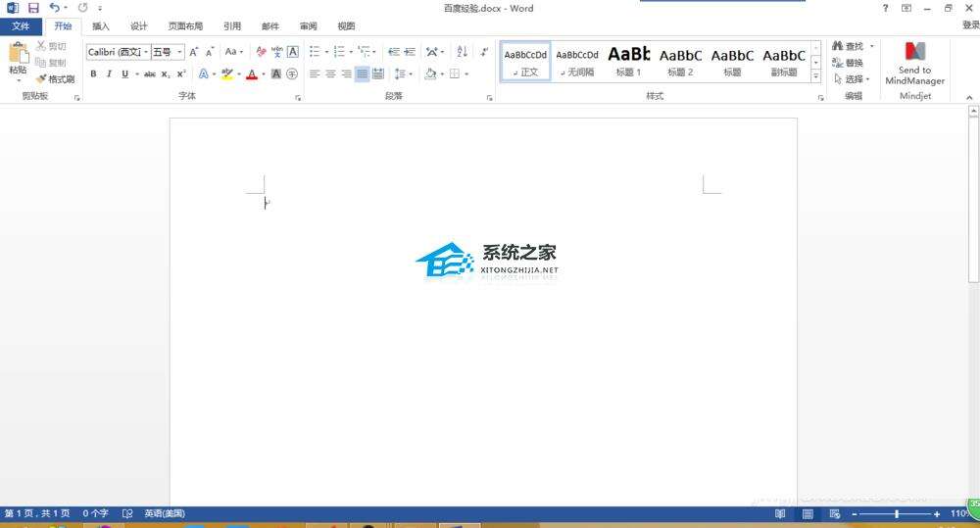Click distributed alignment icon

pos(378,73)
